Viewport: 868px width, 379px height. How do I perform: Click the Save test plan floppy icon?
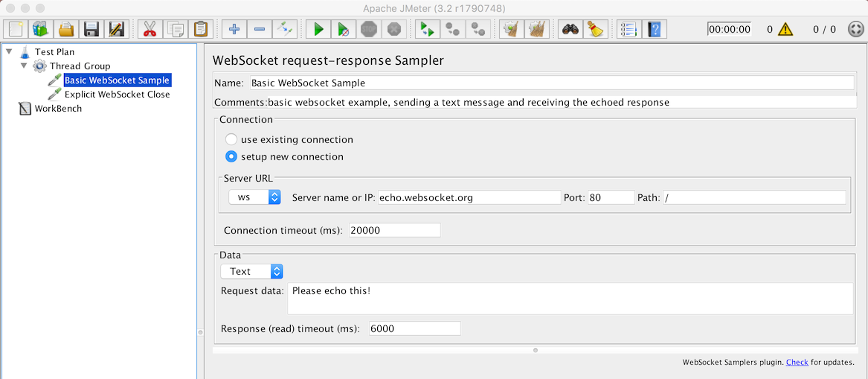tap(91, 29)
